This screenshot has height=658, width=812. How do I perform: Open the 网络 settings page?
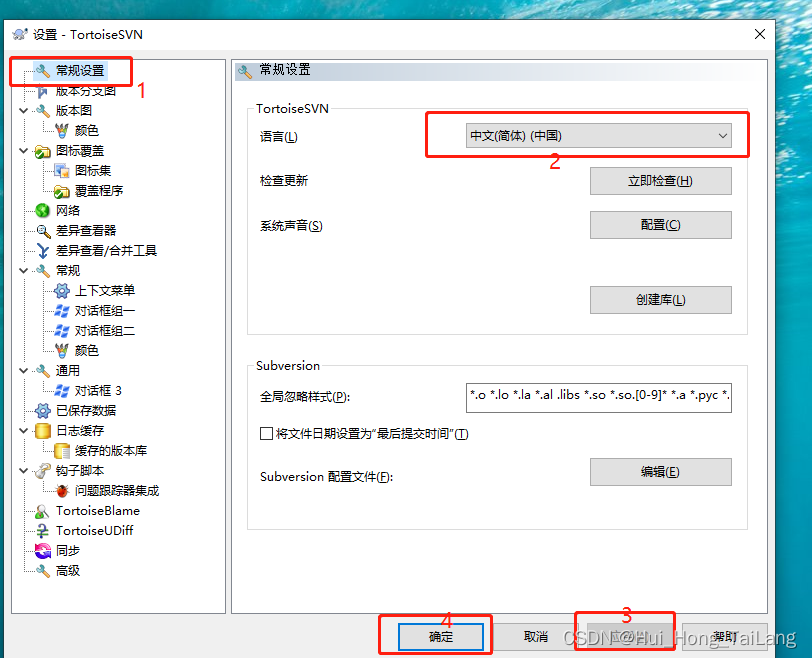point(68,211)
